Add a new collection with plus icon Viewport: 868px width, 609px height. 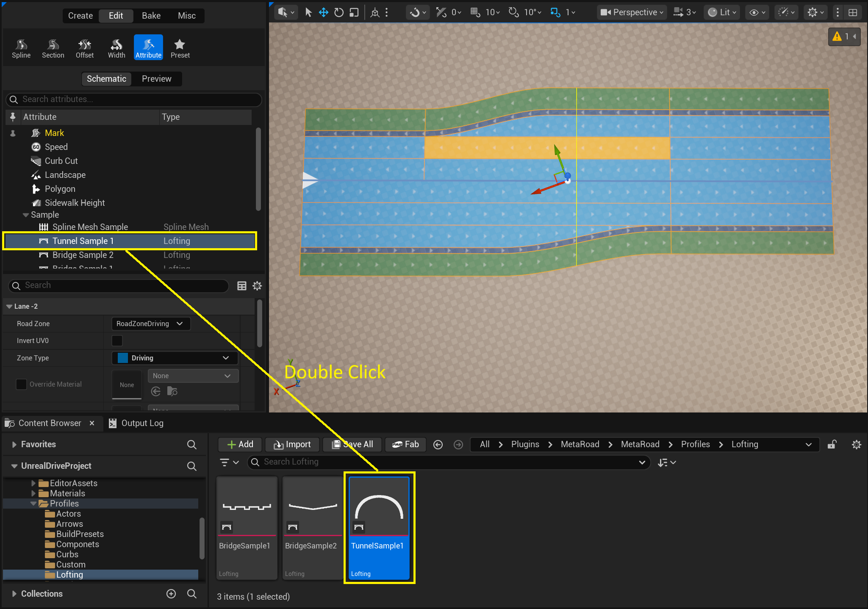pos(171,594)
